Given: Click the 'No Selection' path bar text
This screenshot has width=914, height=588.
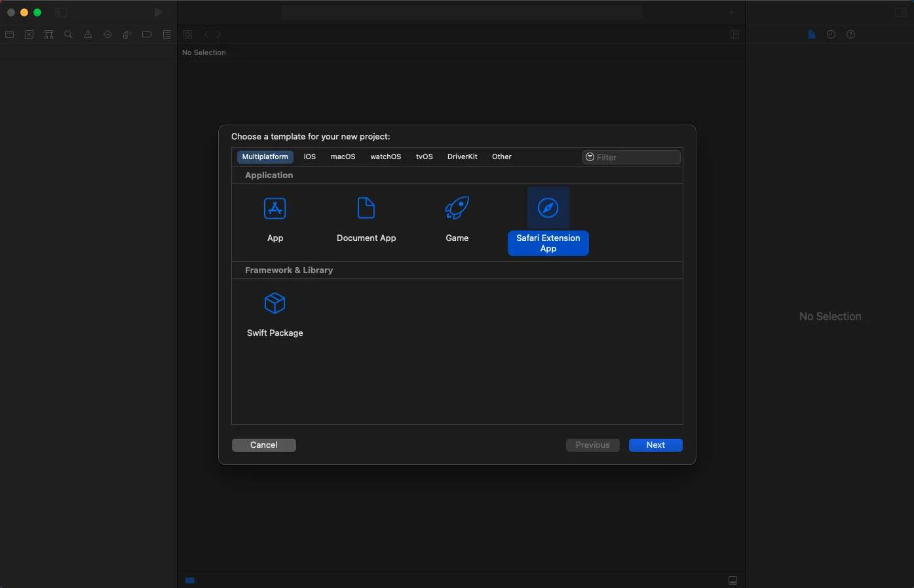Looking at the screenshot, I should click(x=204, y=52).
